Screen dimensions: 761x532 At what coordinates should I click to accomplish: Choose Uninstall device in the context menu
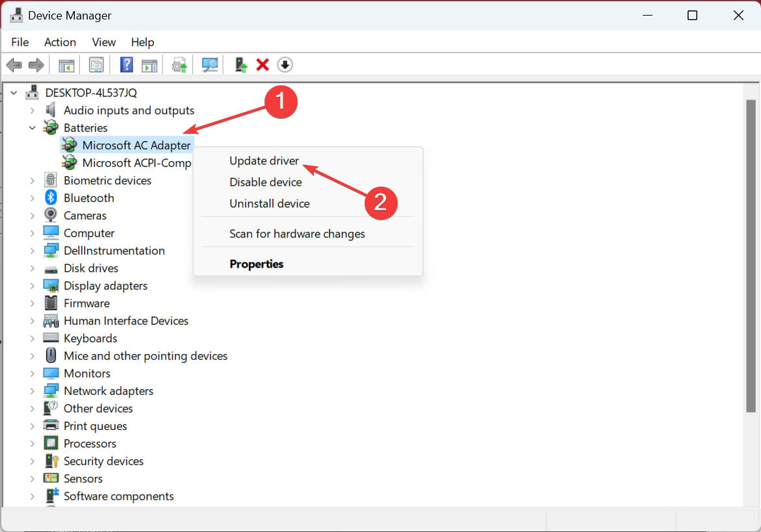269,203
